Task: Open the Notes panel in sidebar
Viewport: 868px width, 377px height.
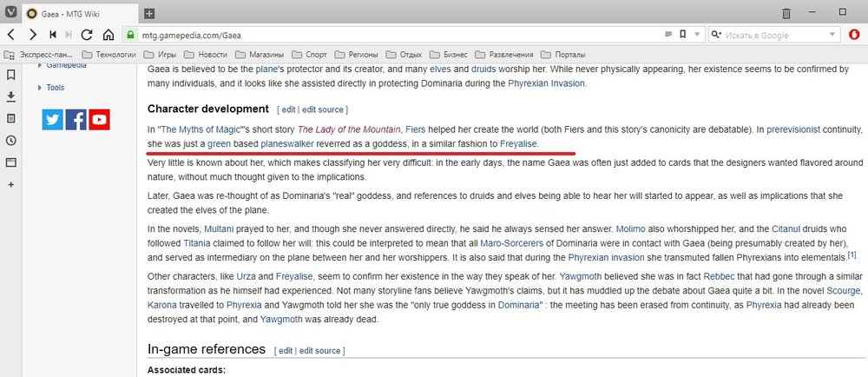Action: [10, 118]
